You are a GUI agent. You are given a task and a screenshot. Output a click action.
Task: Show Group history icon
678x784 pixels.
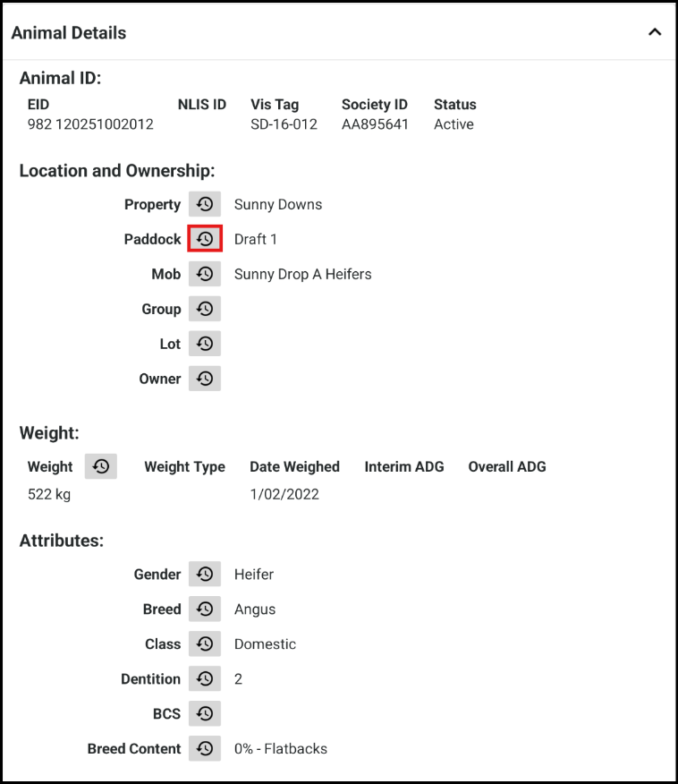pos(205,309)
